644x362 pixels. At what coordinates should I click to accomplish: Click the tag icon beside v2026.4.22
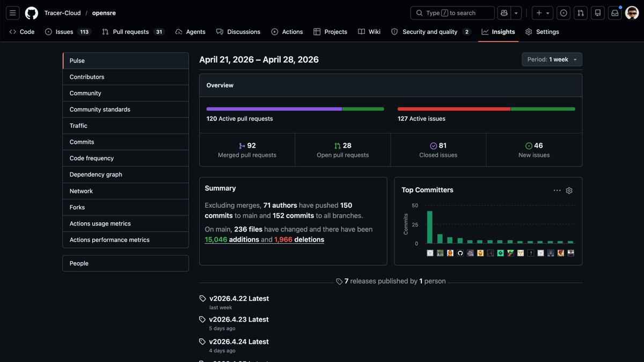pyautogui.click(x=202, y=299)
